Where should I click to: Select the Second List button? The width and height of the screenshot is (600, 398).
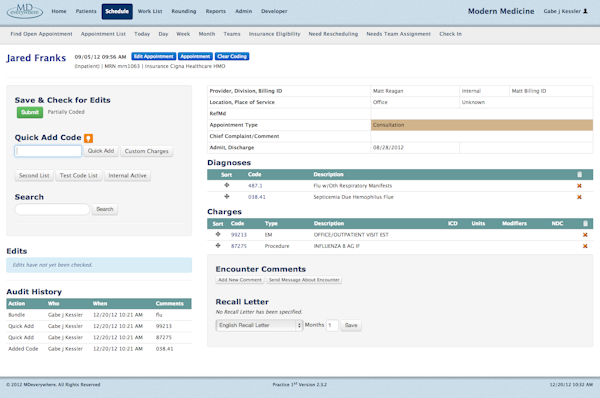(34, 176)
